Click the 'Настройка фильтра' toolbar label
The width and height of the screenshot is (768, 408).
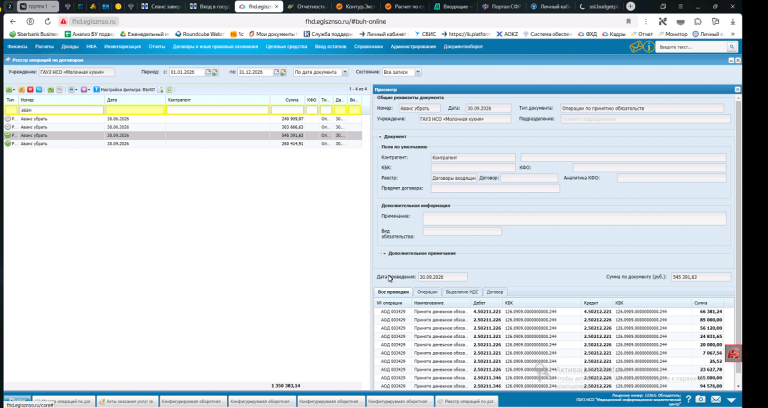pos(127,90)
